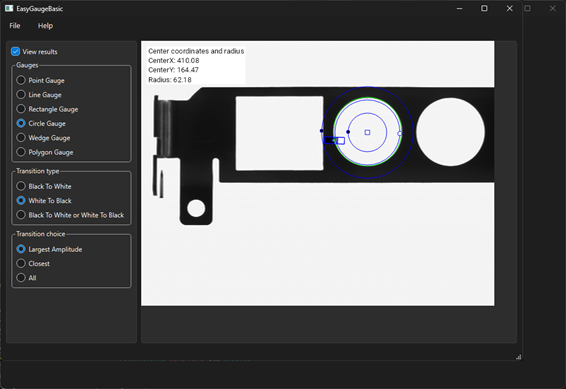Click the circle gauge center square handle
Image resolution: width=566 pixels, height=389 pixels.
pyautogui.click(x=367, y=132)
